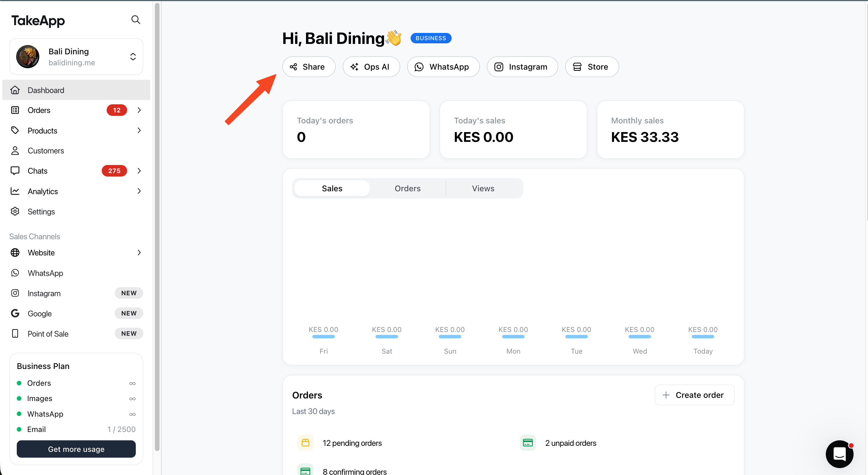
Task: Click the search magnifier icon in sidebar
Action: click(136, 20)
